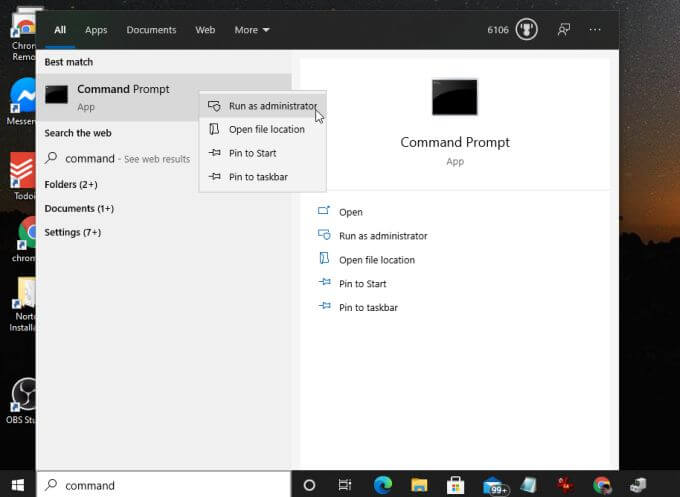Click the rewards trophy badge icon
Screen dimensions: 680x497
[x=526, y=30]
